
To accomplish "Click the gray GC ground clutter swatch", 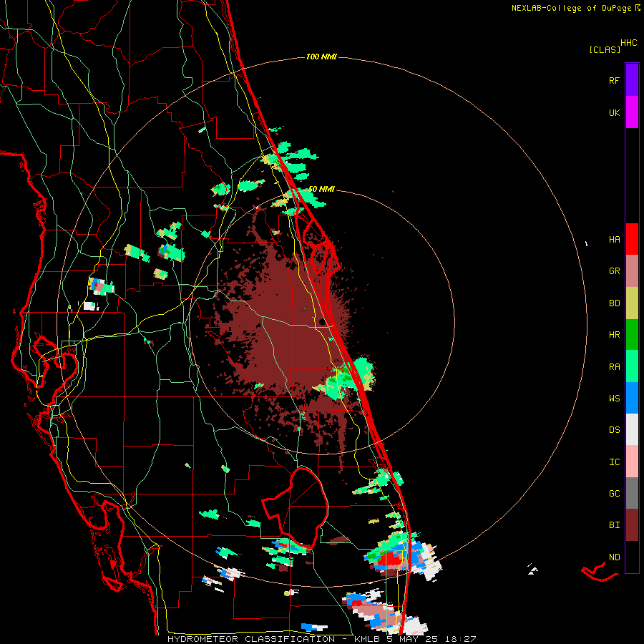I will click(632, 493).
